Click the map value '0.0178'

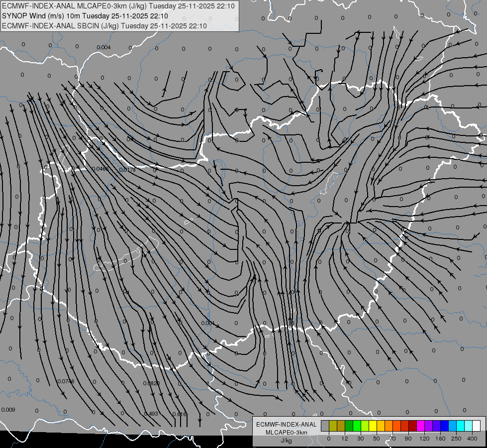click(127, 170)
